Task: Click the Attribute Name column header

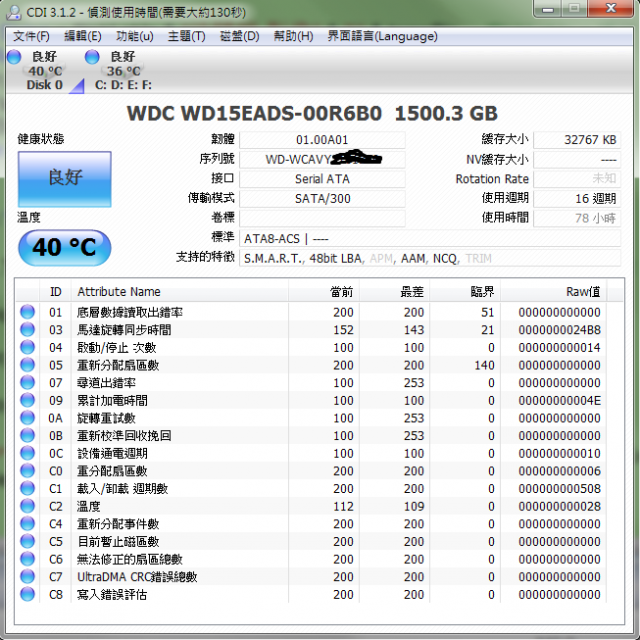Action: (180, 291)
